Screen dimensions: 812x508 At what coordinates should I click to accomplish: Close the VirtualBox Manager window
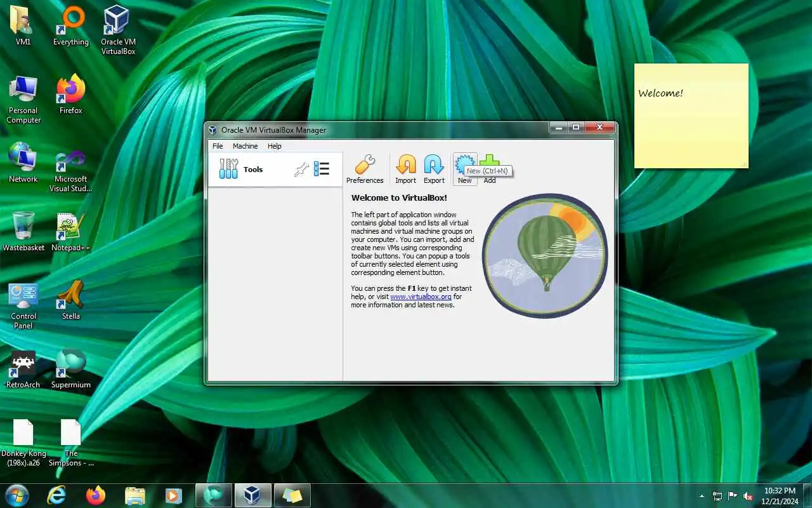click(x=599, y=128)
